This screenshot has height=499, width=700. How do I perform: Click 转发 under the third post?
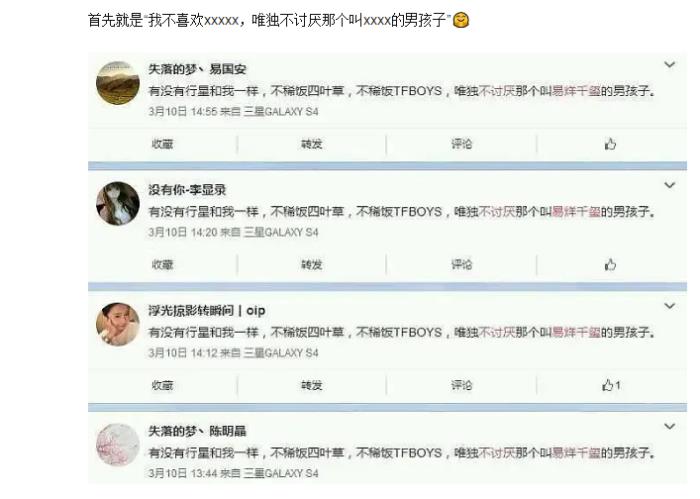coord(312,385)
